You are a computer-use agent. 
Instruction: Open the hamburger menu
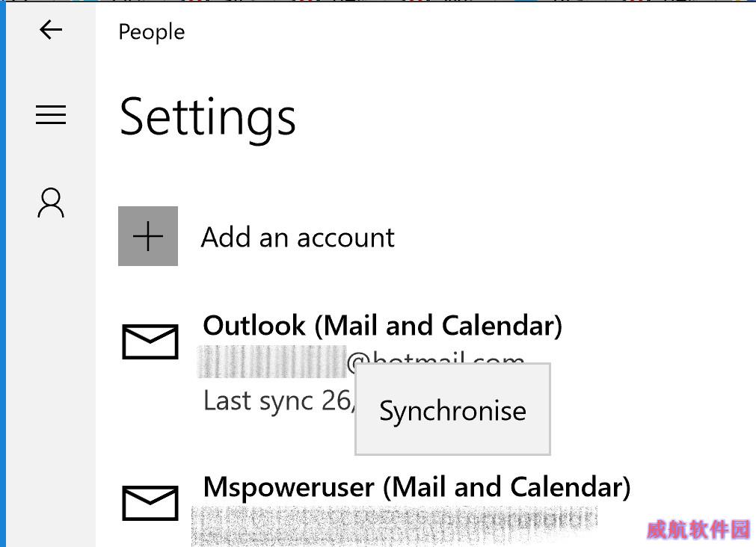[x=51, y=114]
